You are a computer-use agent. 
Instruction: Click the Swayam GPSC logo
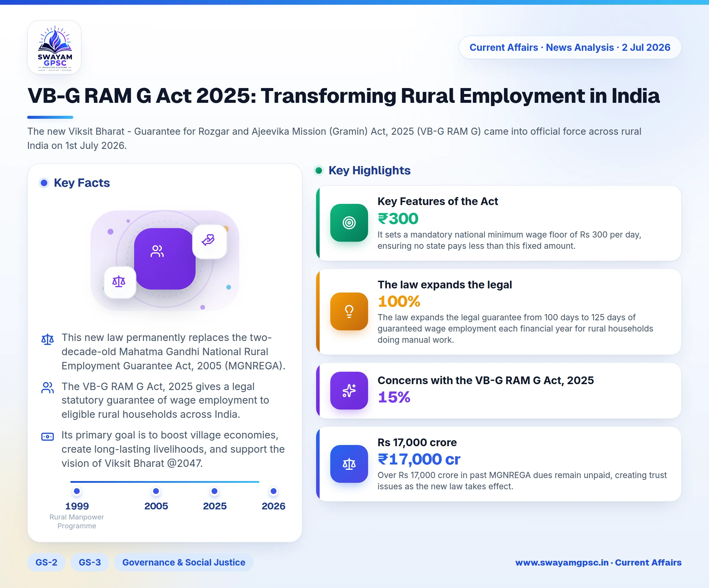click(x=54, y=47)
